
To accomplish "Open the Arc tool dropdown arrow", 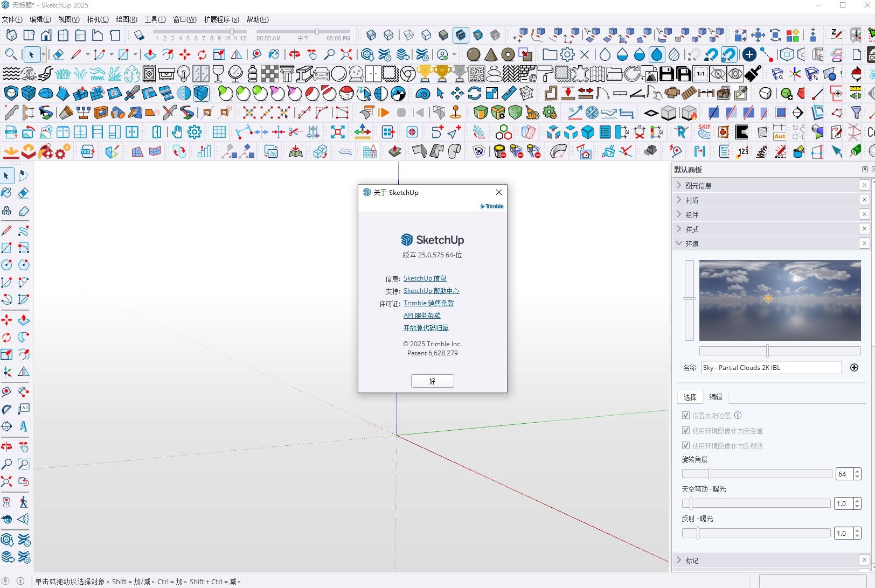I will [x=112, y=54].
